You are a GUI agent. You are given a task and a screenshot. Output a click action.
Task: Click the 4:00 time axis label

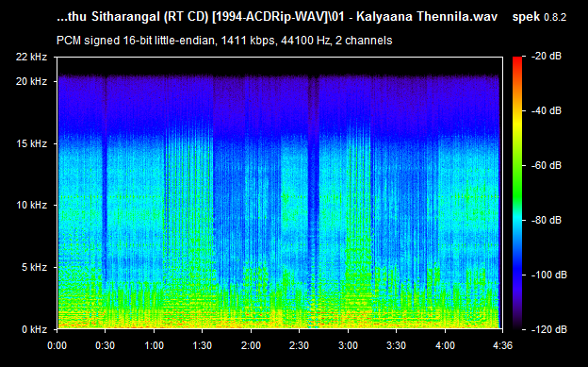(x=445, y=345)
